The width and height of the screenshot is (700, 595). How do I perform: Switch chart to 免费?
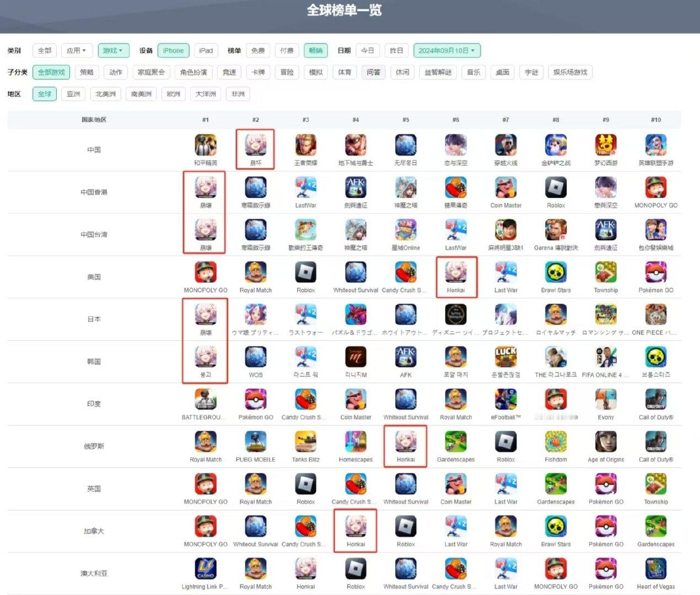click(x=258, y=51)
